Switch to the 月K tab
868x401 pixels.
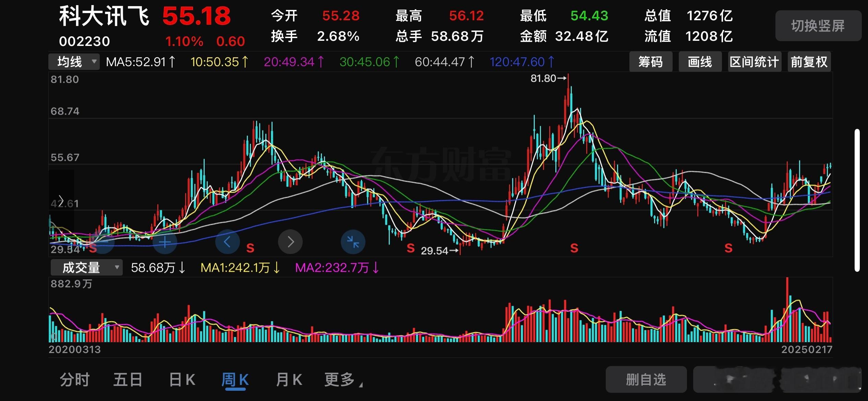[x=289, y=380]
